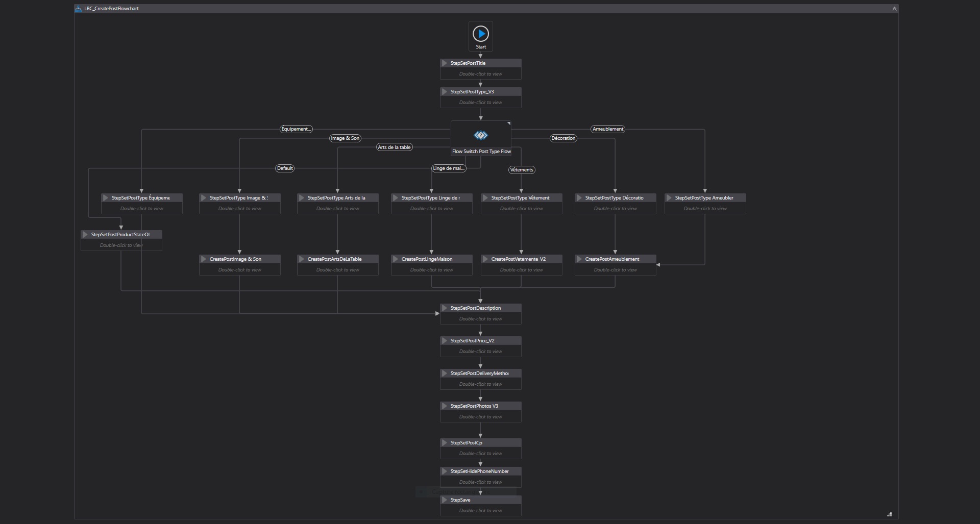Click Double-click to view in CreatePostLingeMaison
Image resolution: width=980 pixels, height=524 pixels.
431,270
